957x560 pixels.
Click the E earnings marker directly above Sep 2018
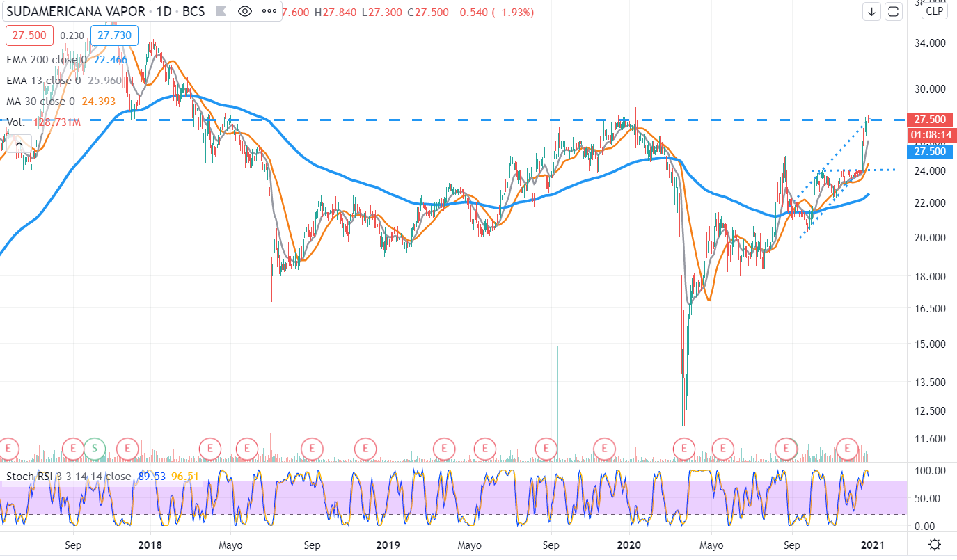click(313, 448)
